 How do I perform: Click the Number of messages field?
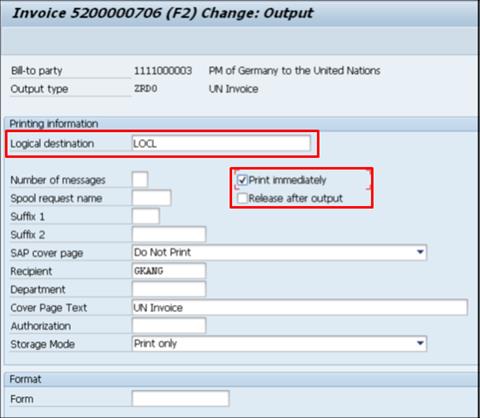(140, 180)
